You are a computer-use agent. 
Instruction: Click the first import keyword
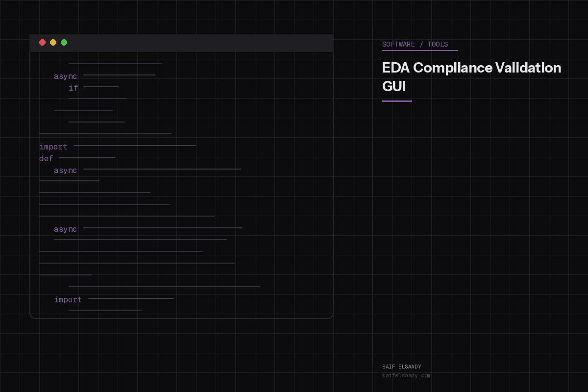[53, 147]
